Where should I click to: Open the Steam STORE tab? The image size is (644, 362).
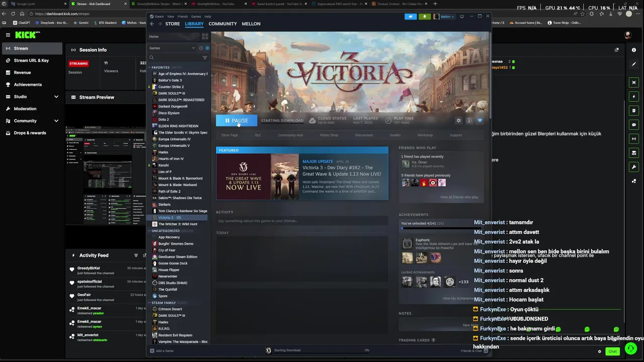point(173,24)
